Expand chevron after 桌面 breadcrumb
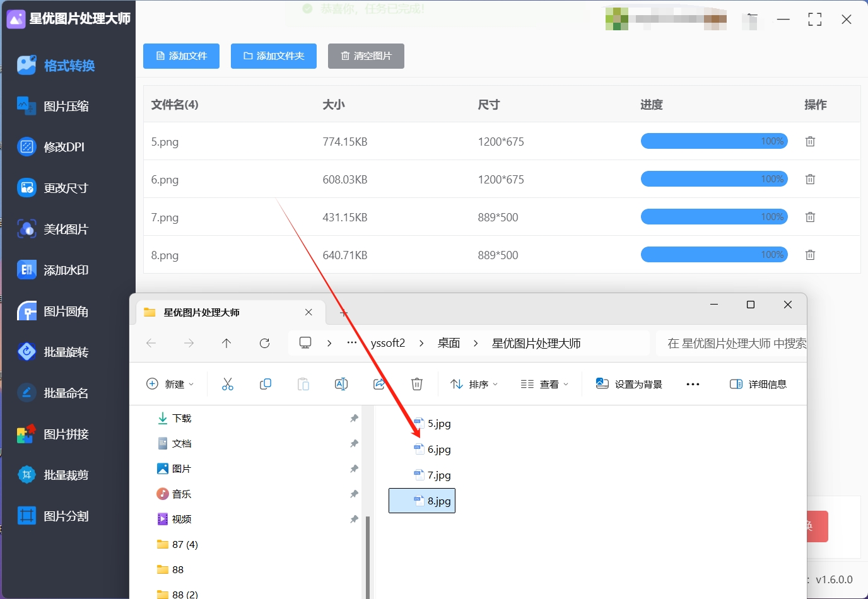Screen dimensions: 868x599 (476, 343)
